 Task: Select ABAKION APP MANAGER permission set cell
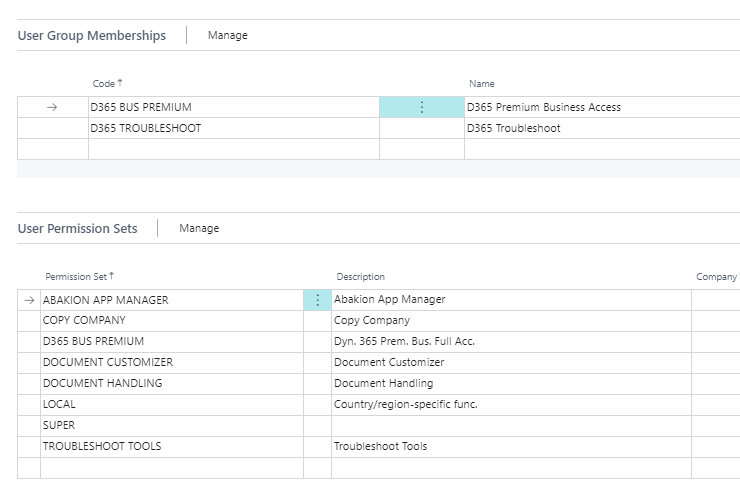point(172,300)
